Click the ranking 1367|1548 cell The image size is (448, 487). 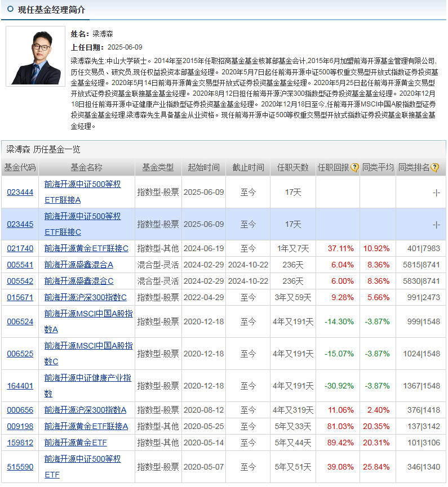click(x=422, y=386)
